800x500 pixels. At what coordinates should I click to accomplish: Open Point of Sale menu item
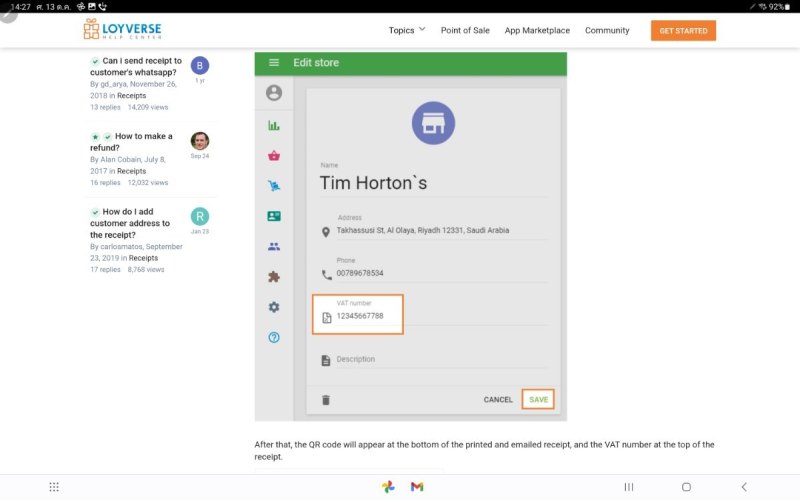(465, 30)
